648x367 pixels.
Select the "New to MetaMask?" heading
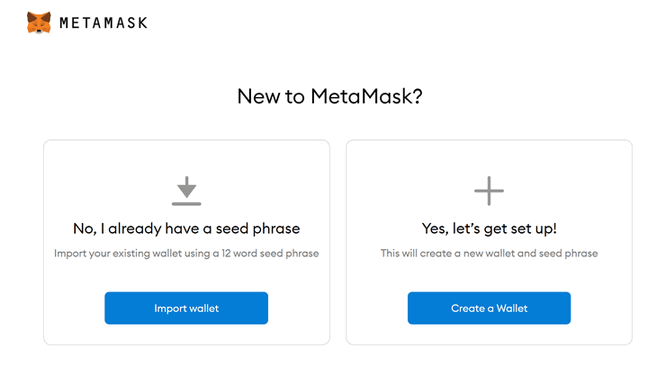click(330, 96)
